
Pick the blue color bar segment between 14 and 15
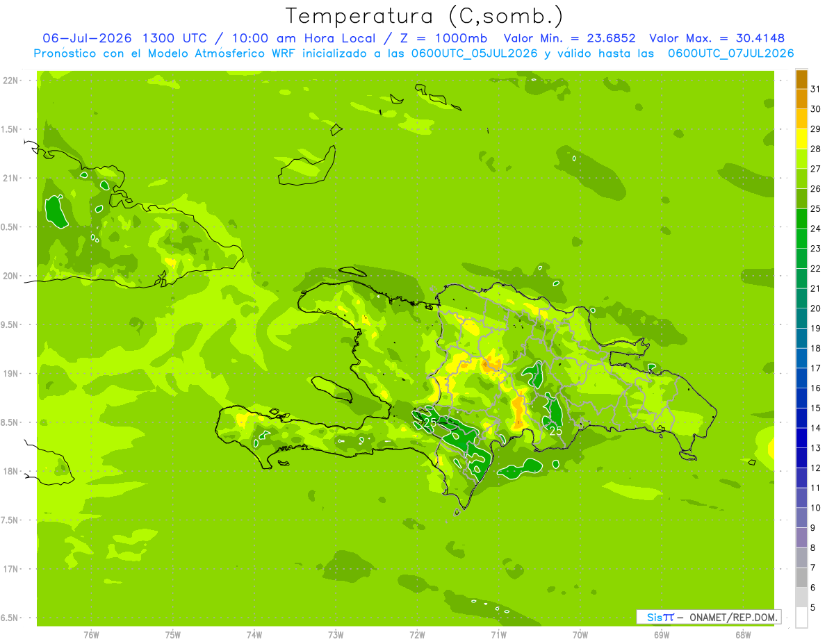(801, 418)
